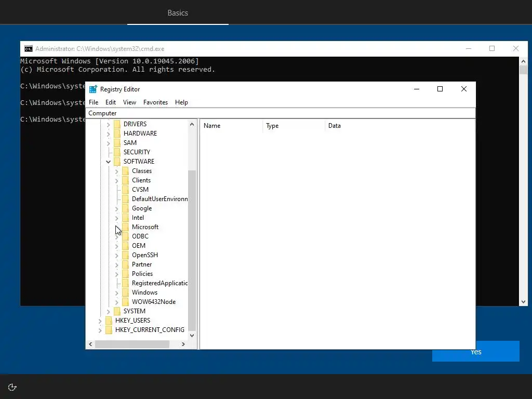Viewport: 532px width, 399px height.
Task: Expand the HARDWARE key
Action: (108, 134)
